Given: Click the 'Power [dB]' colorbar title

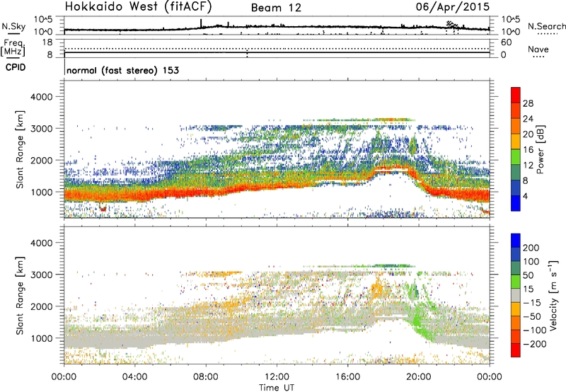Looking at the screenshot, I should 540,149.
